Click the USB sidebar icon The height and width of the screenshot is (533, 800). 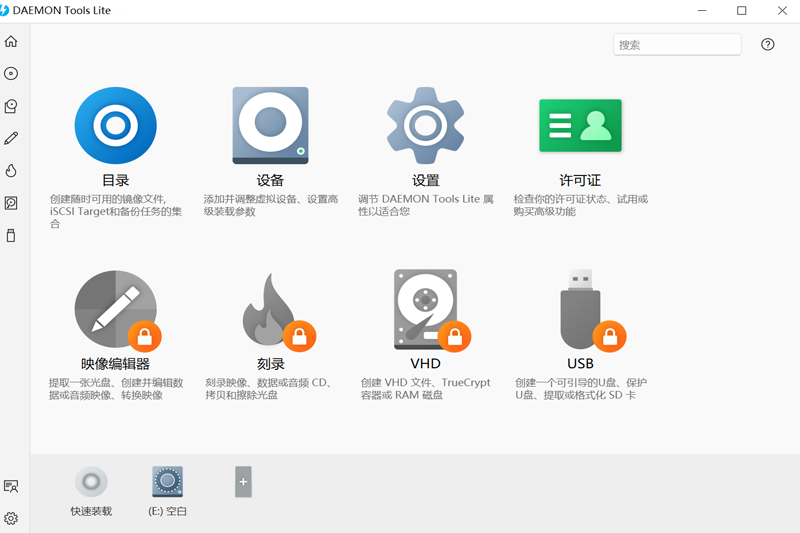click(11, 236)
